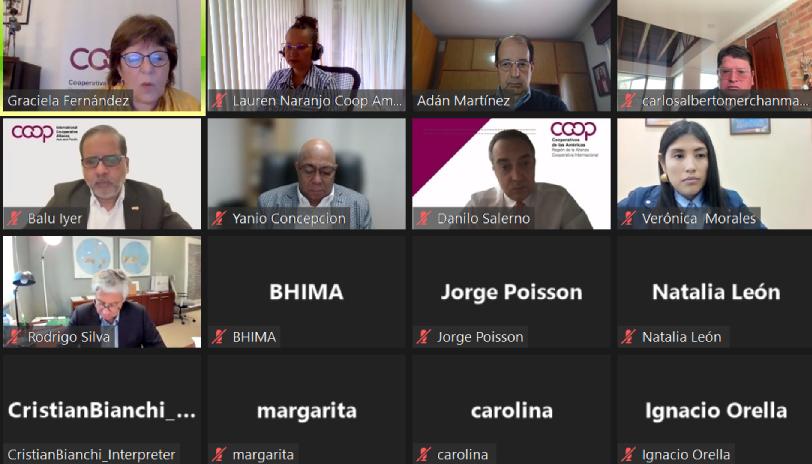
Task: Click muted mic icon beside Lauren Naranjo
Action: (x=219, y=100)
